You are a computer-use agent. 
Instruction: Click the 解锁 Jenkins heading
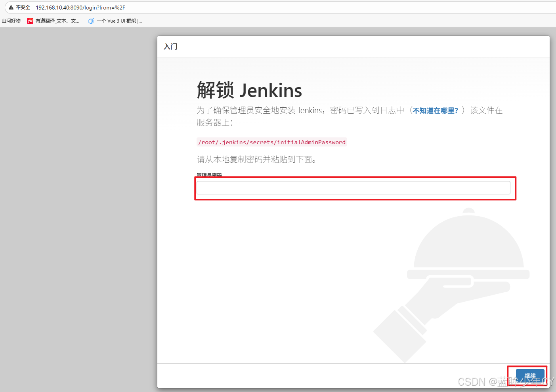249,90
